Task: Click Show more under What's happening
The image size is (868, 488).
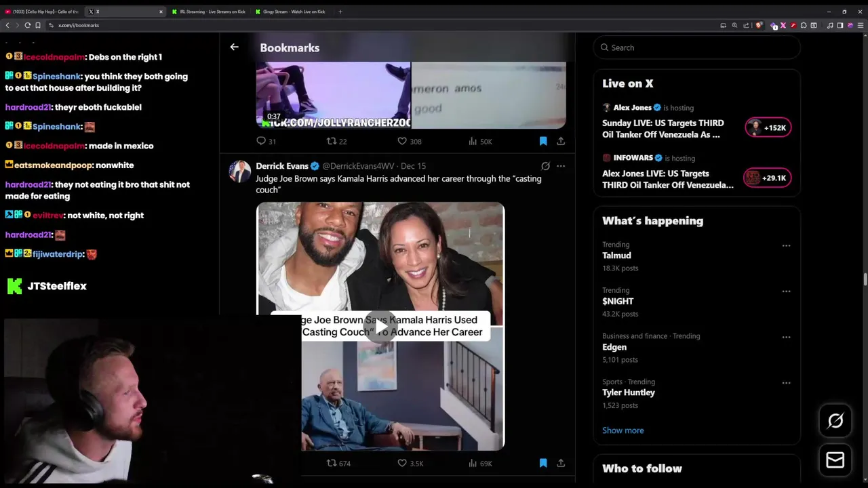Action: pos(623,430)
